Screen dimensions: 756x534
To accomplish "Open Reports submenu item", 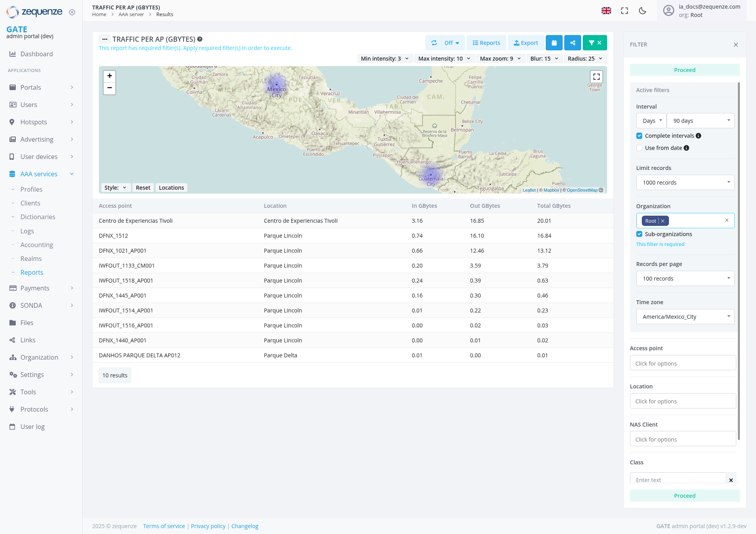I will click(x=32, y=272).
